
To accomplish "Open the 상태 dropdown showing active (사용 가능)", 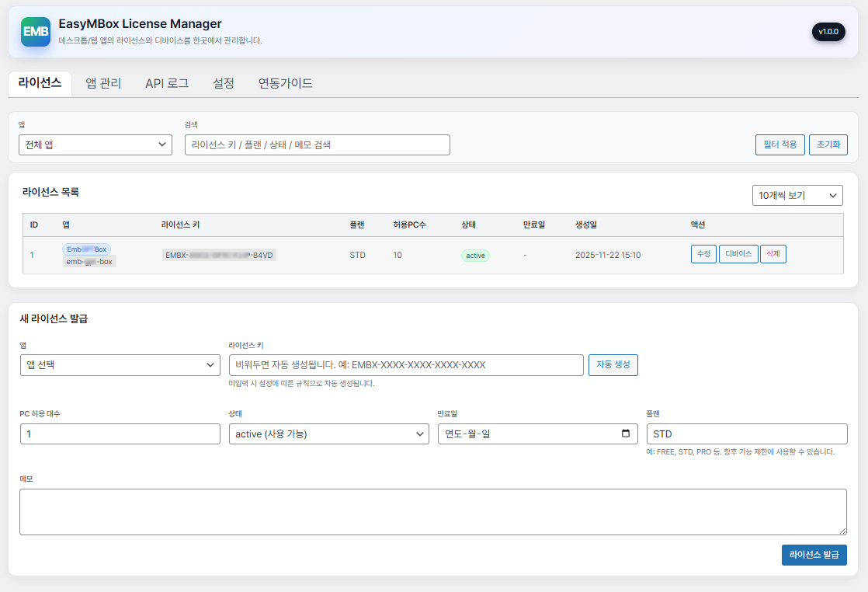I will click(329, 434).
